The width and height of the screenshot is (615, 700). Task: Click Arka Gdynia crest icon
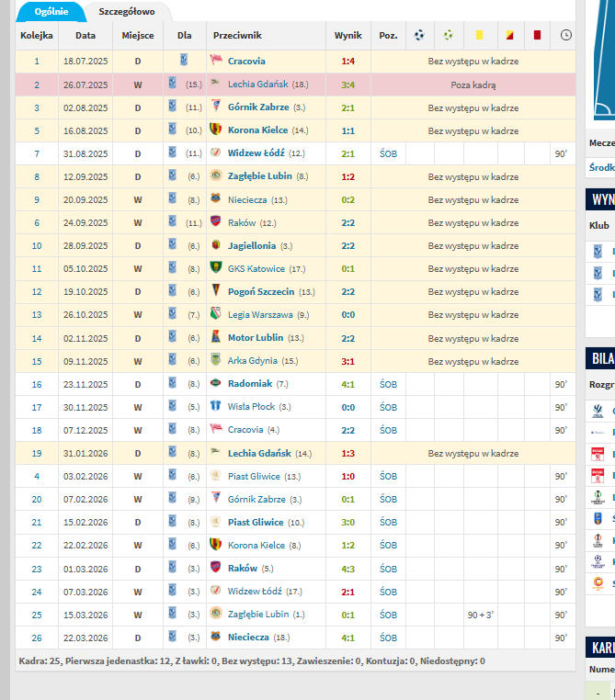coord(216,359)
